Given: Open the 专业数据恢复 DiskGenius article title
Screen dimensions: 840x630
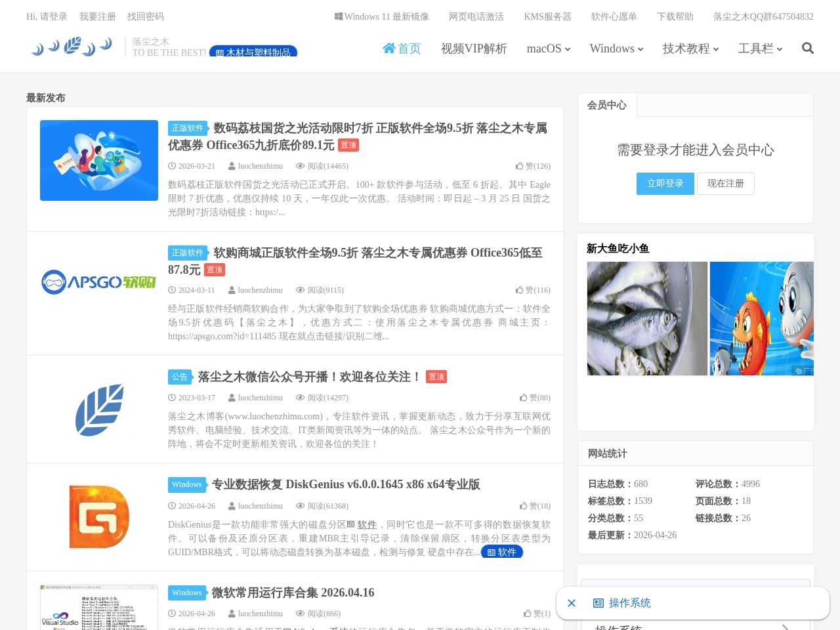Looking at the screenshot, I should pos(346,484).
